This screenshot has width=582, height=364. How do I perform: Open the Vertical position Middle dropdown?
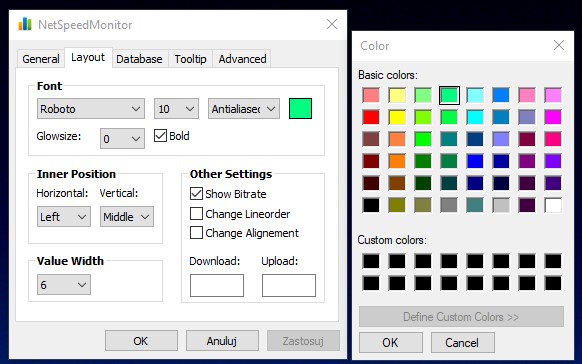coord(127,217)
